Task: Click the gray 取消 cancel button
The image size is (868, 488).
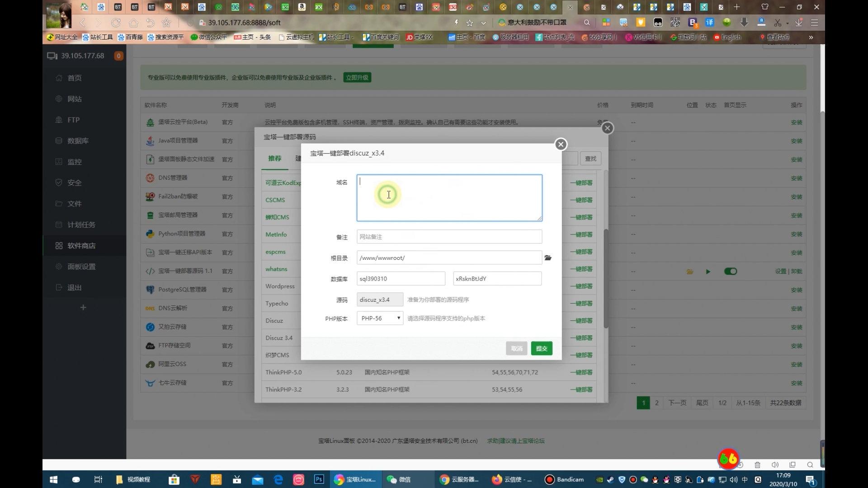Action: point(517,348)
